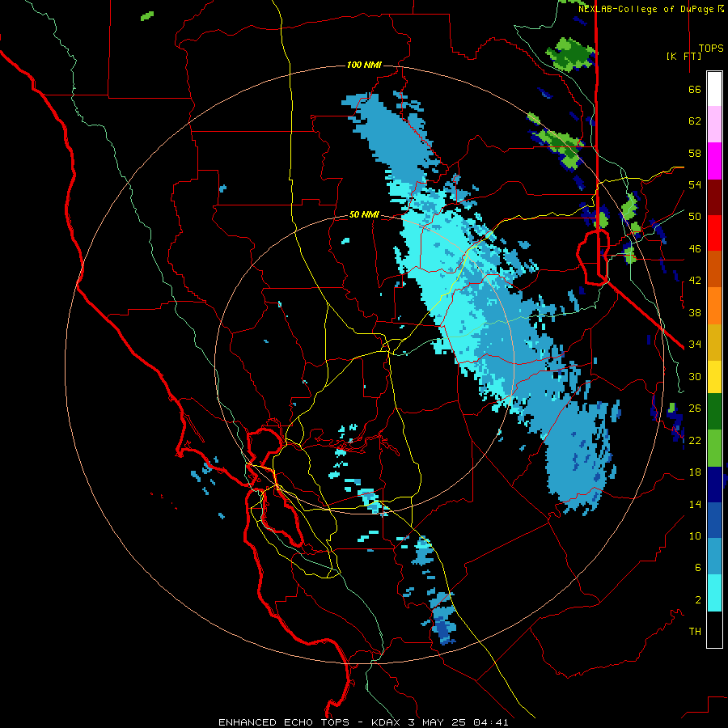This screenshot has height=728, width=728.
Task: Choose the black TH legend swatch
Action: pyautogui.click(x=714, y=629)
